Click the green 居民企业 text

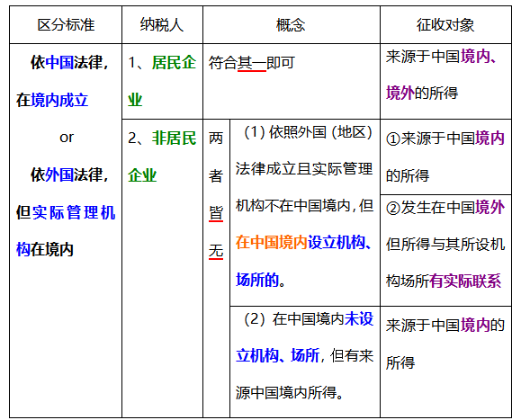point(162,81)
